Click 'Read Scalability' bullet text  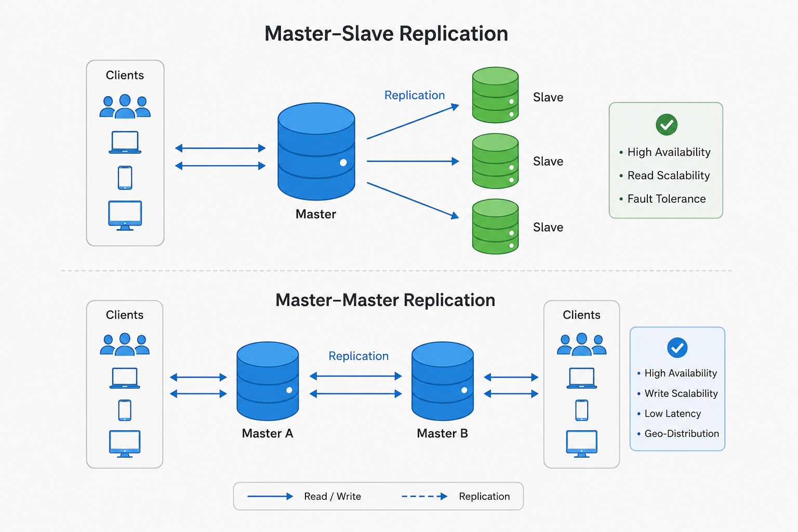[669, 176]
